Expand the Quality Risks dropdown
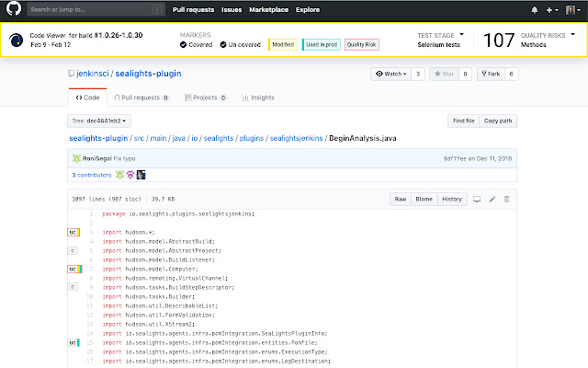This screenshot has height=368, width=588. point(572,34)
